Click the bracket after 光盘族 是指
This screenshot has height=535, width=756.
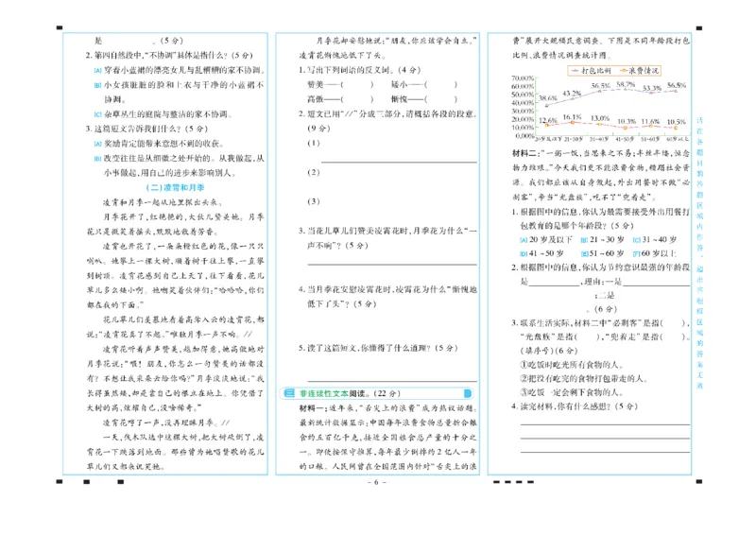(x=588, y=337)
